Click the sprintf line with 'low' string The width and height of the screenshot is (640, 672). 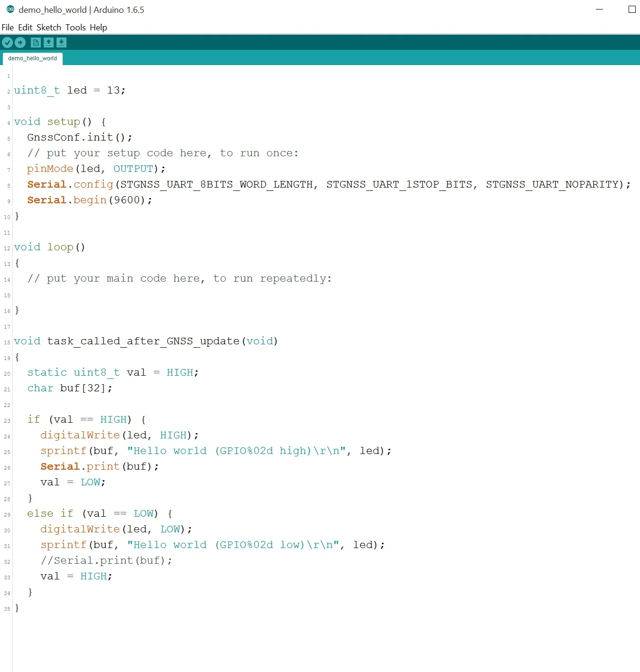coord(213,545)
